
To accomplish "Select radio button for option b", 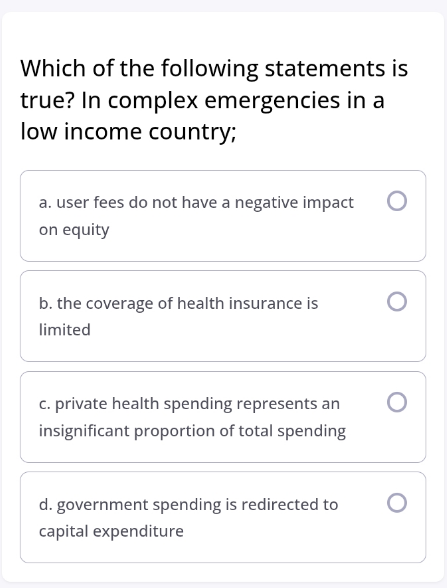I will (397, 302).
